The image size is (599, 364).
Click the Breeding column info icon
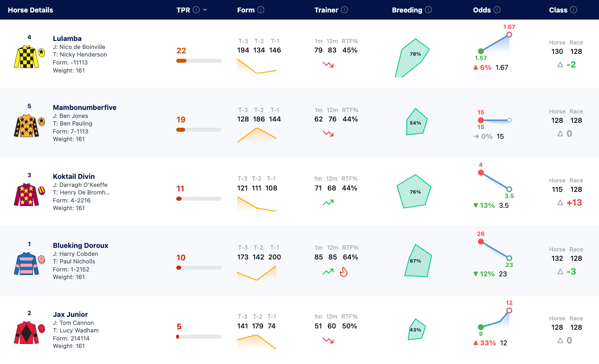tap(429, 10)
